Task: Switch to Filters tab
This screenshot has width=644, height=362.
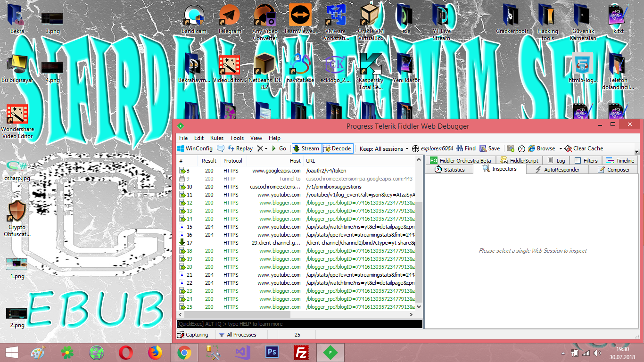Action: [586, 161]
